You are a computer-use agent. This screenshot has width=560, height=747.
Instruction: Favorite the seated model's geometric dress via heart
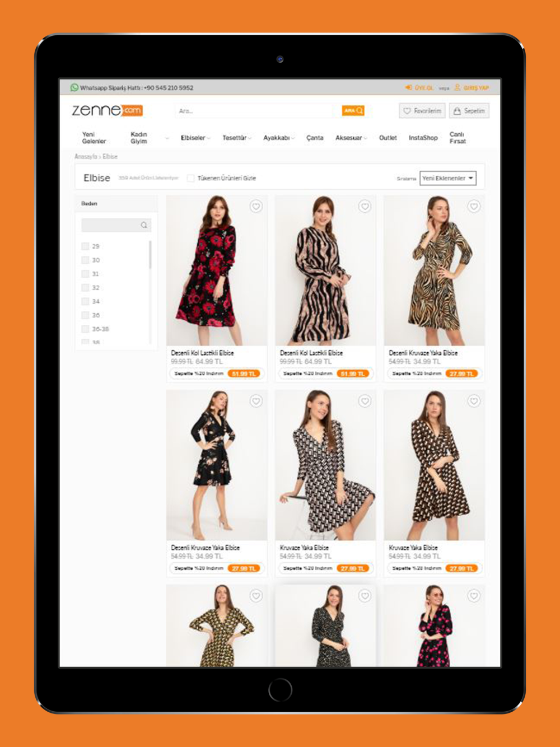[365, 401]
